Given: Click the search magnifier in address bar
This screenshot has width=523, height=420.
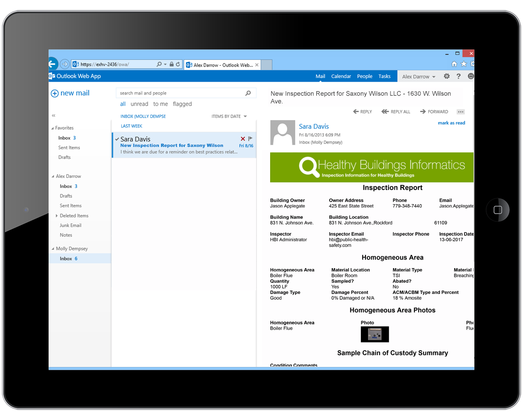Looking at the screenshot, I should [159, 64].
